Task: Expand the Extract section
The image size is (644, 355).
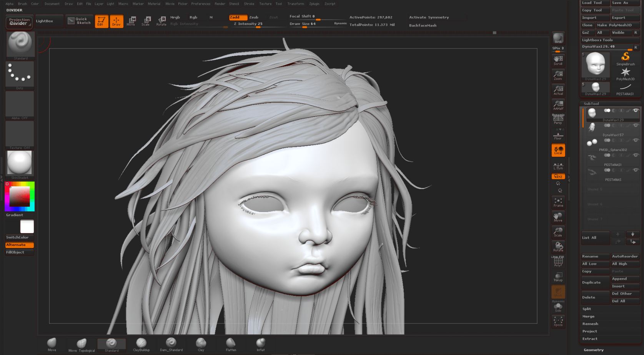Action: pos(590,339)
